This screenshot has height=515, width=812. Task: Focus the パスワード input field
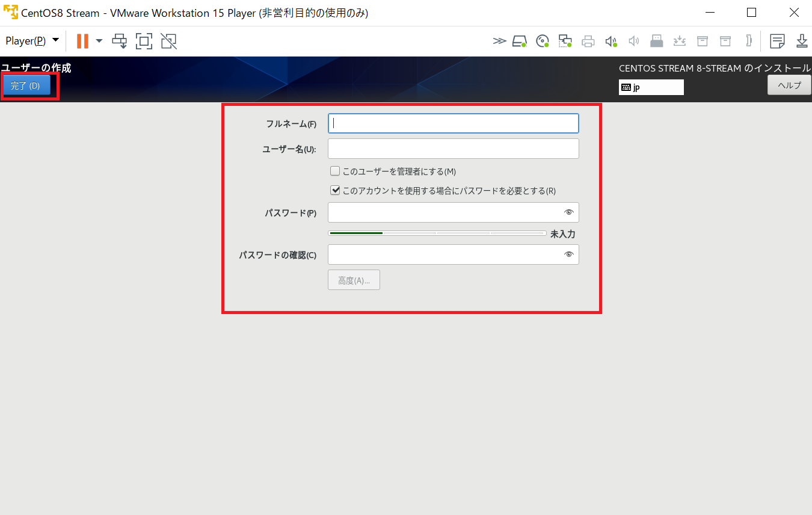(x=454, y=212)
